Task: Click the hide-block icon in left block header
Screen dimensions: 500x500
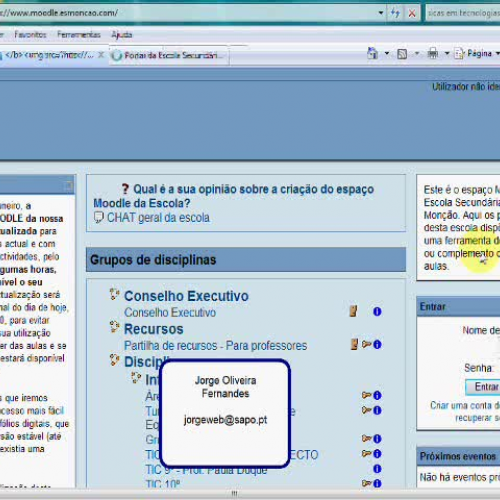Action: 69,186
